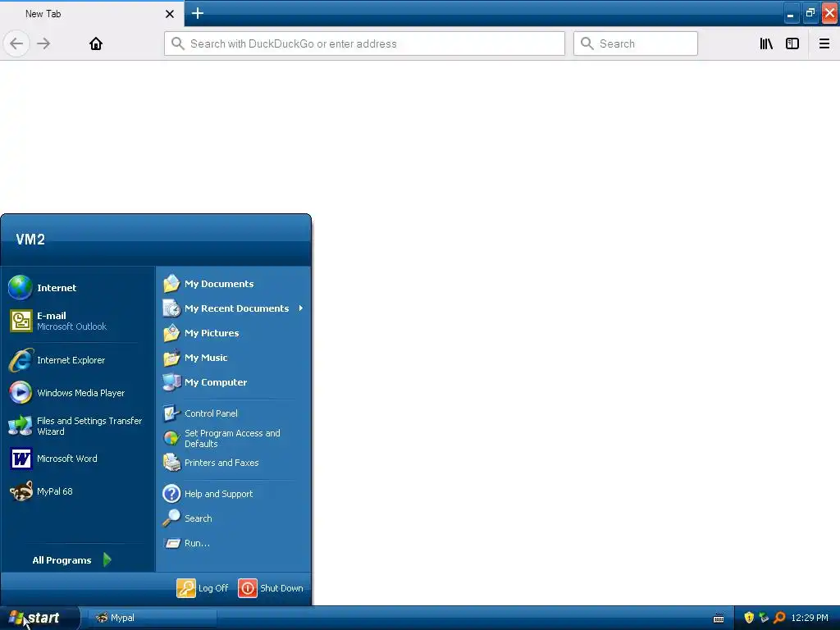Open My Documents folder
Screen dimensions: 840x630
(x=234, y=283)
